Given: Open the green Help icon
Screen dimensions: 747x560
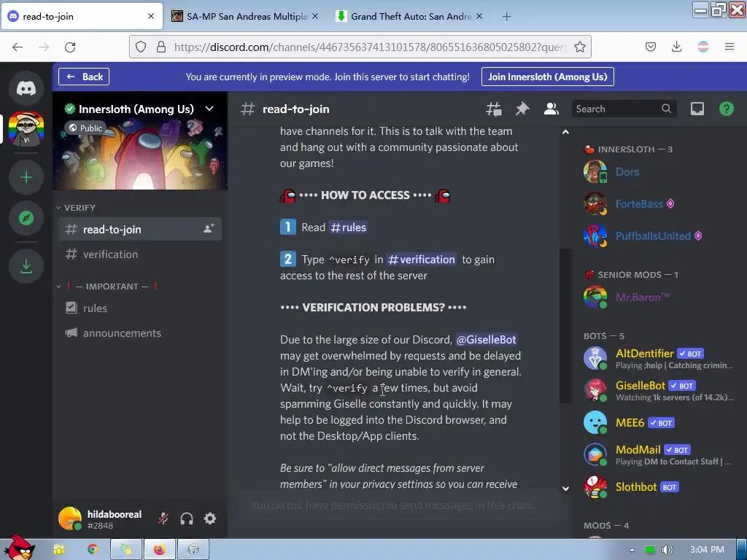Looking at the screenshot, I should pyautogui.click(x=726, y=109).
